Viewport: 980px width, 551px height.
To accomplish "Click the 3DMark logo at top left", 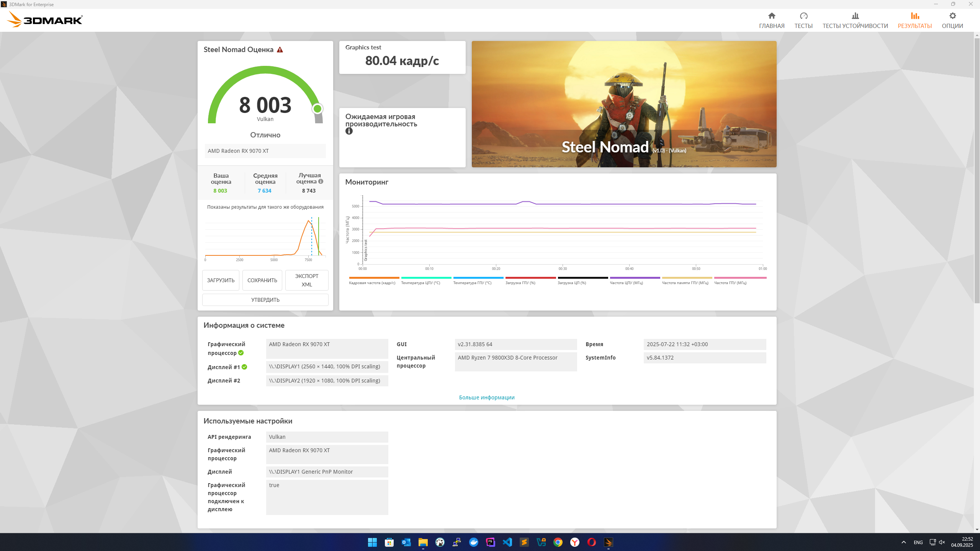I will [x=45, y=20].
